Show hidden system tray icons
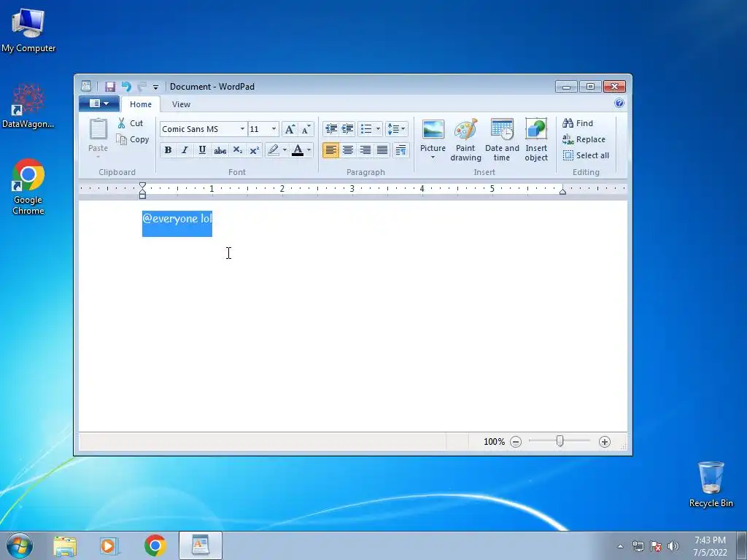The width and height of the screenshot is (747, 560). [x=620, y=547]
